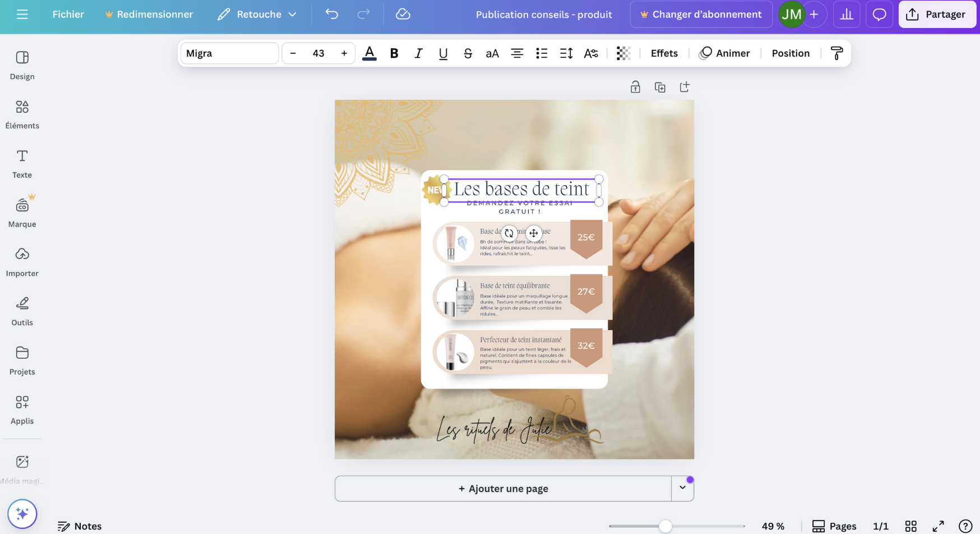Change the text alignment
Screen dimensions: 980x534
517,53
